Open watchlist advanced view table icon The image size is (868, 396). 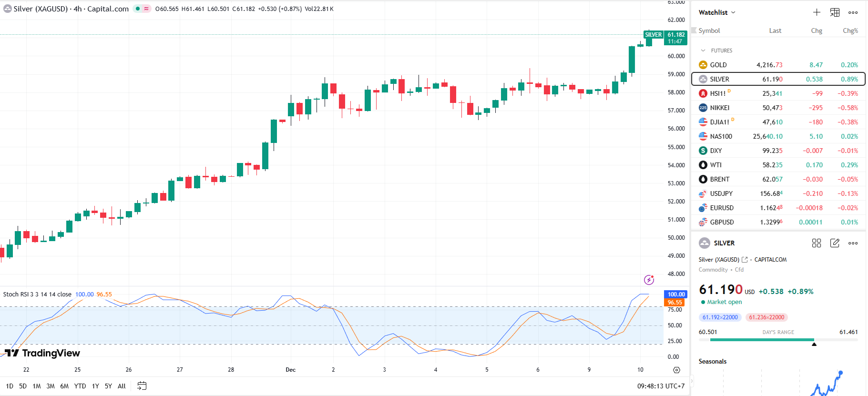coord(835,12)
